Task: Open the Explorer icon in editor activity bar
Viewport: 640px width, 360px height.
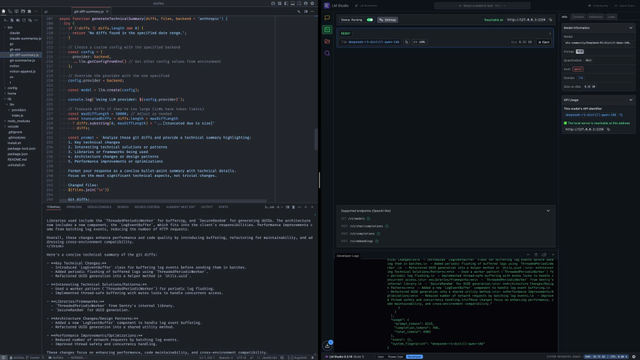Action: click(4, 11)
